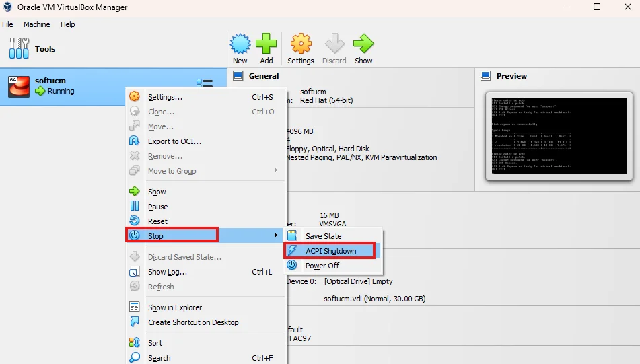This screenshot has height=364, width=640.
Task: Click the green Add plus icon
Action: pyautogui.click(x=266, y=44)
